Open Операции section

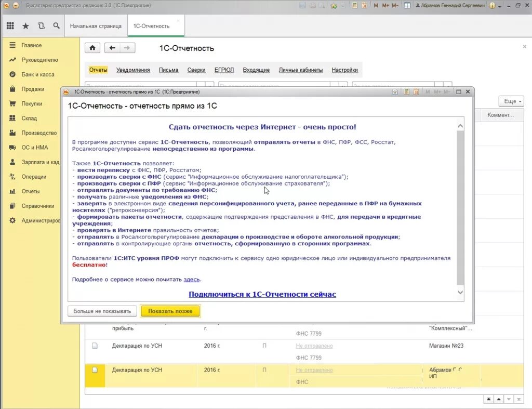point(34,177)
